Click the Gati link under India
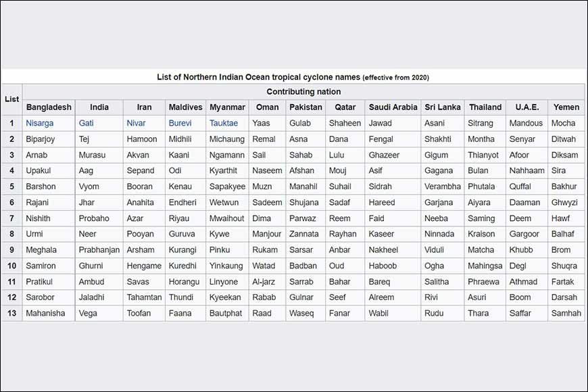 pyautogui.click(x=87, y=123)
